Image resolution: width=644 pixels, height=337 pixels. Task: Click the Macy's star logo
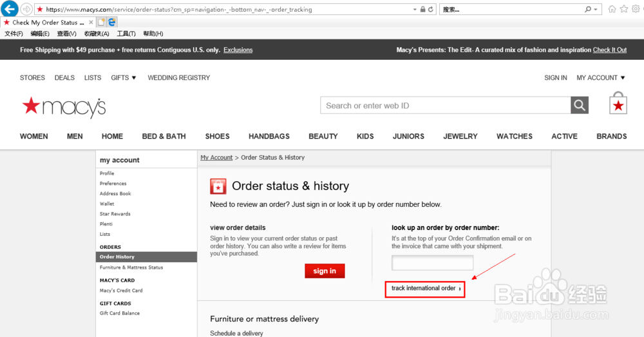click(64, 107)
